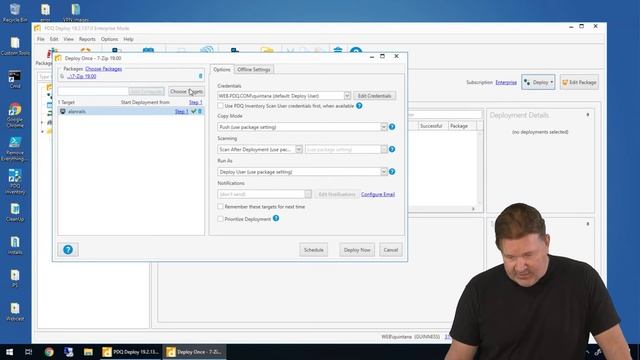Select the Remove Everything desktop shortcut
Viewport: 640px width, 360px height.
click(15, 149)
